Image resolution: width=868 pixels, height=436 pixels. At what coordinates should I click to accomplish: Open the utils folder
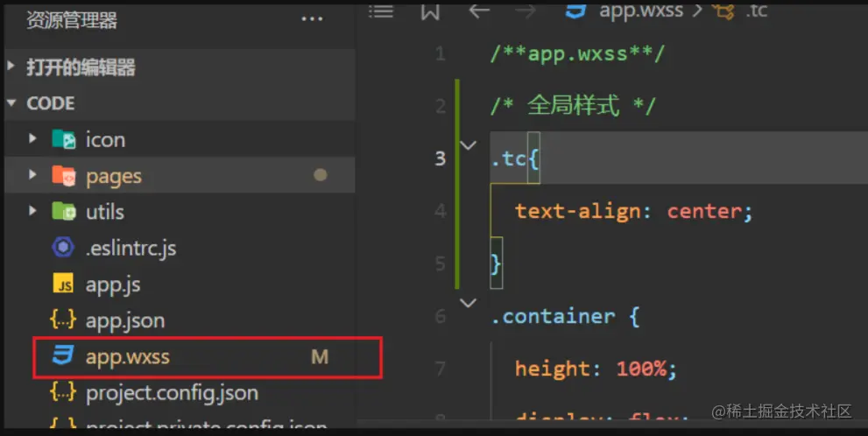click(x=104, y=212)
